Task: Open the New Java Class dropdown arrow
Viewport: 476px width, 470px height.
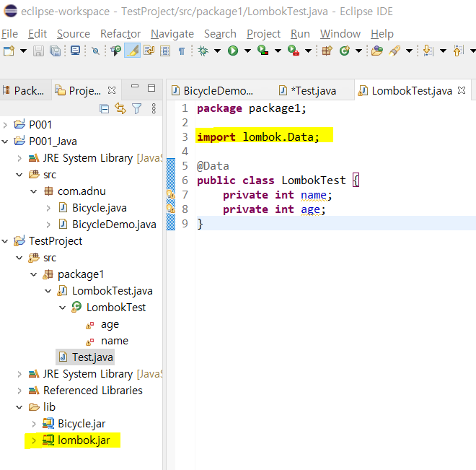Action: click(358, 51)
